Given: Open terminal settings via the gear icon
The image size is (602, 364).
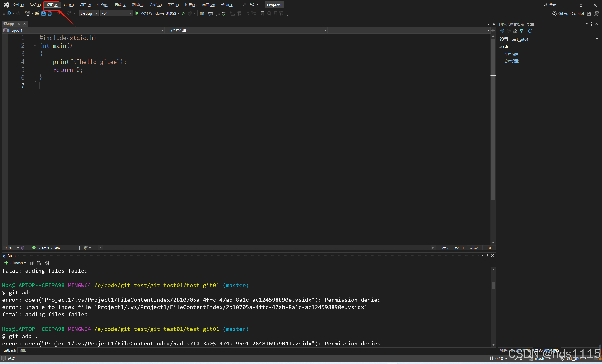Looking at the screenshot, I should [x=47, y=263].
